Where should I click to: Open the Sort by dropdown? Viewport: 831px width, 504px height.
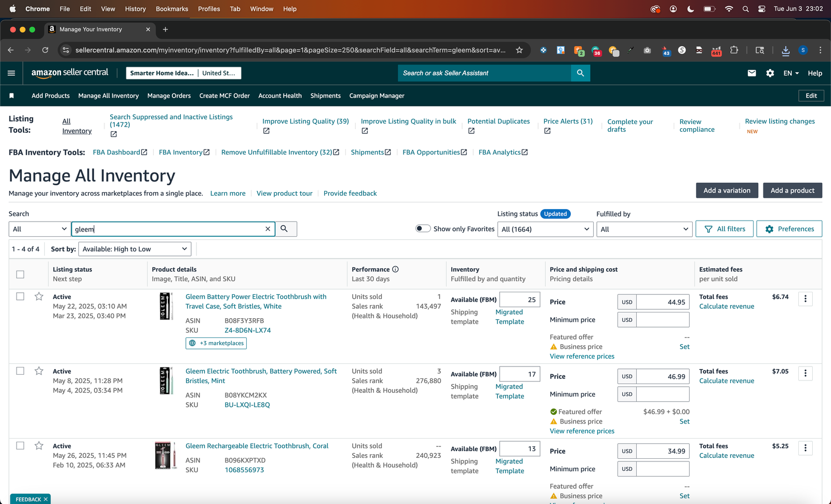click(135, 249)
